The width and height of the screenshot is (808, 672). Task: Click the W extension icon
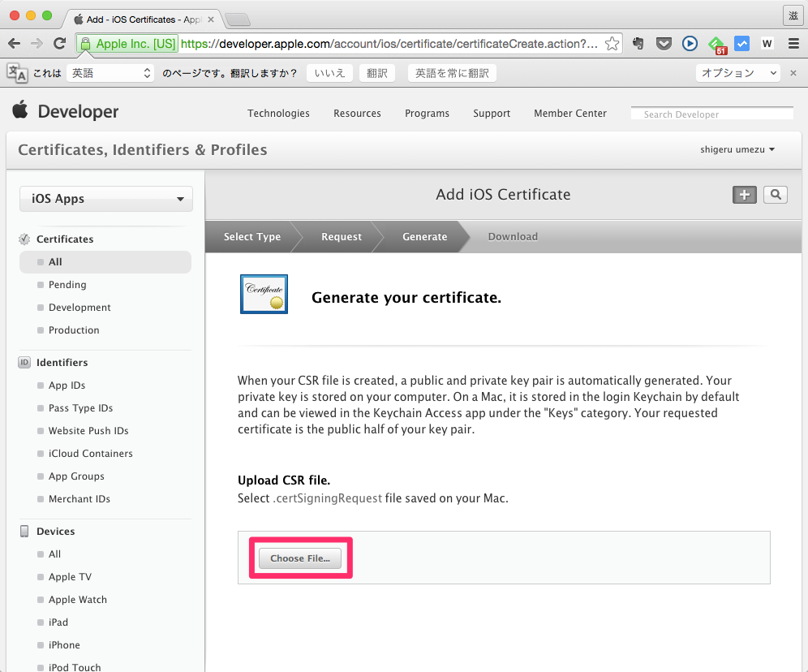[767, 44]
